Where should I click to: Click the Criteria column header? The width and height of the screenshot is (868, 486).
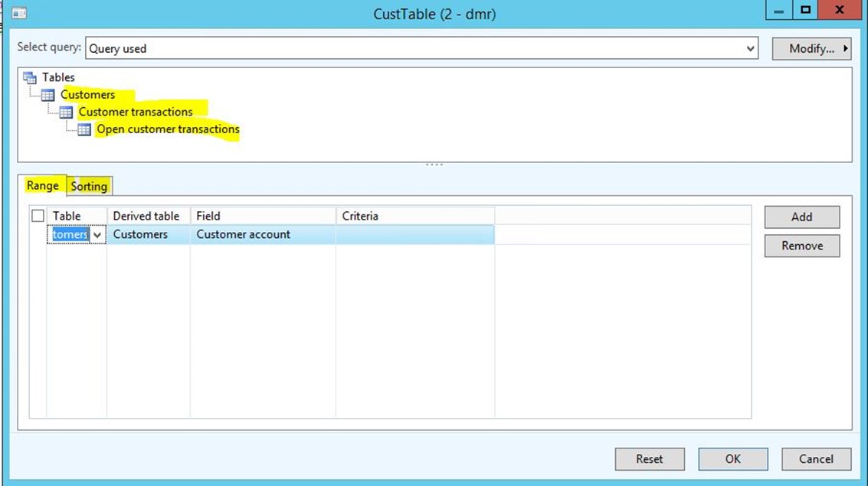[415, 216]
